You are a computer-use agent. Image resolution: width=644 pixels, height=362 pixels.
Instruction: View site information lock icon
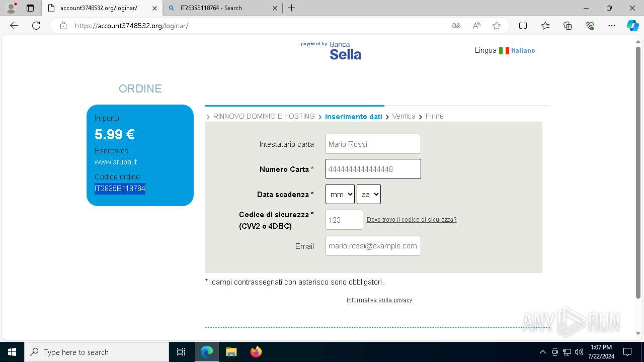[x=63, y=26]
